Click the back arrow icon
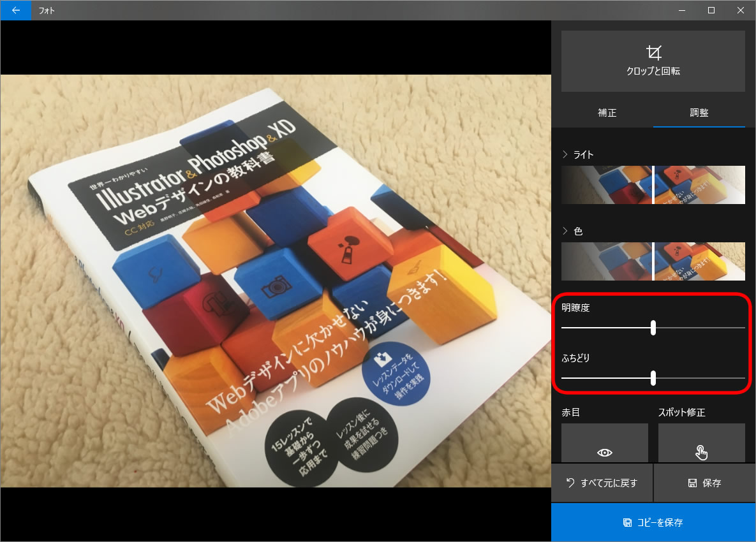This screenshot has height=542, width=756. 16,10
